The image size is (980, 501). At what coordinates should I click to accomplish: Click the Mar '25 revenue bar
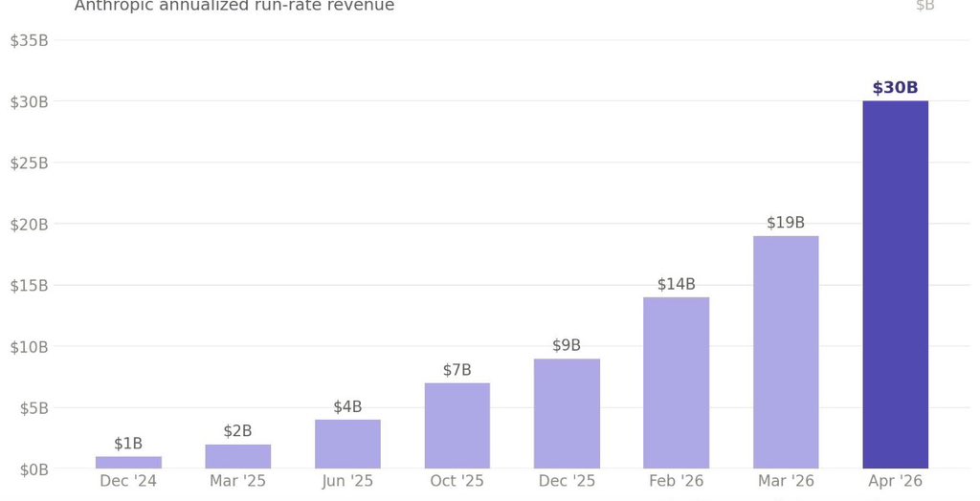click(x=237, y=457)
